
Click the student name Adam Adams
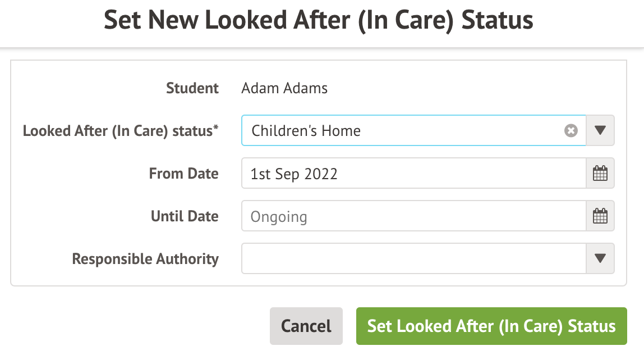(x=284, y=88)
